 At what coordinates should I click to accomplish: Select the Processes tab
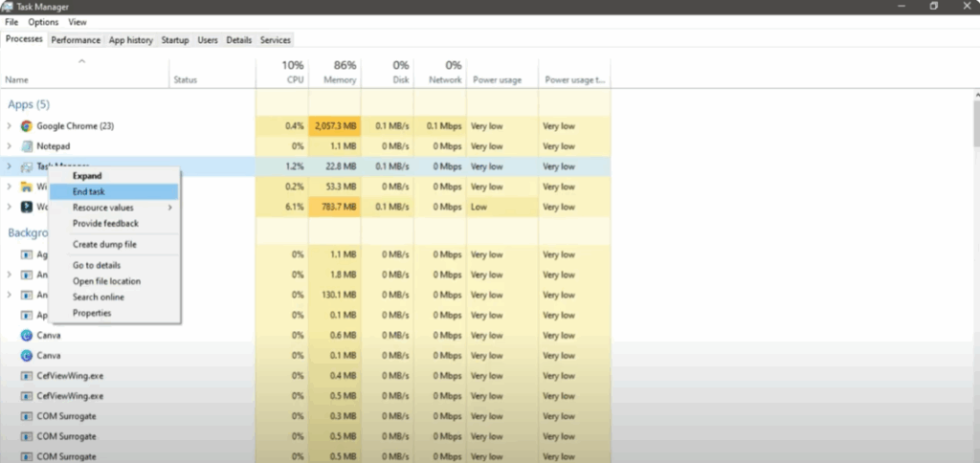(24, 39)
